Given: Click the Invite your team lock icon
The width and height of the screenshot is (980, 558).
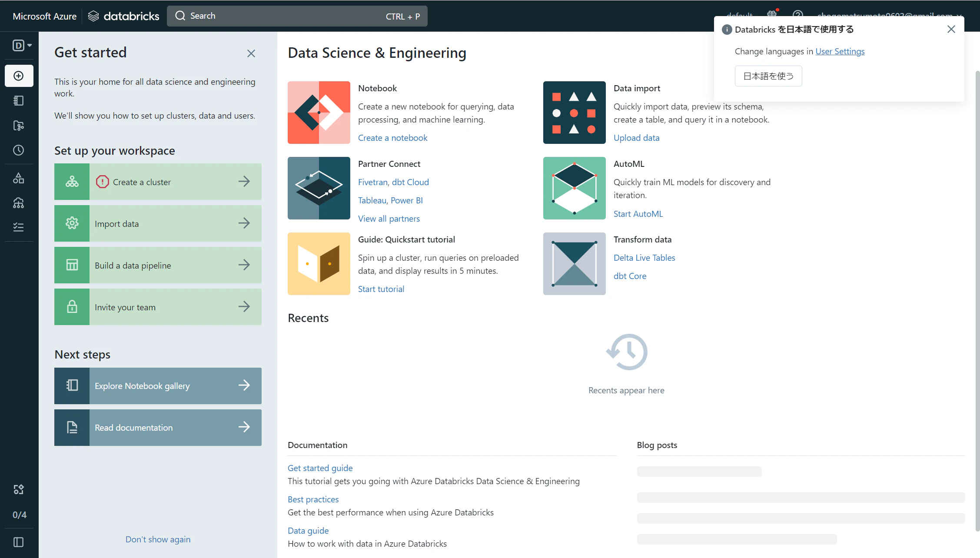Looking at the screenshot, I should pos(72,307).
